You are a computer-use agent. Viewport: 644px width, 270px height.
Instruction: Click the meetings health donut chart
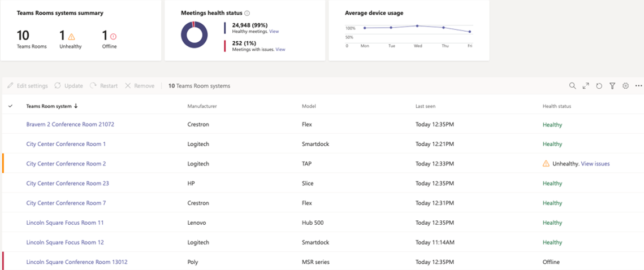pos(195,35)
